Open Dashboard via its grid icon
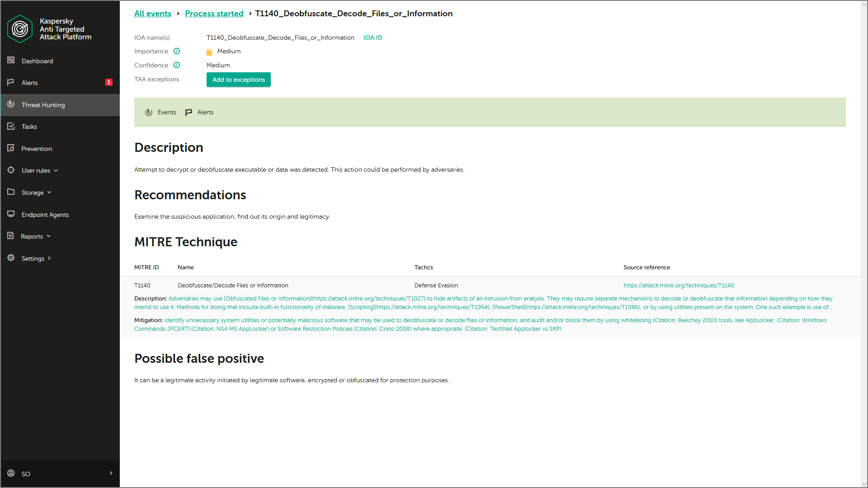 [x=11, y=61]
